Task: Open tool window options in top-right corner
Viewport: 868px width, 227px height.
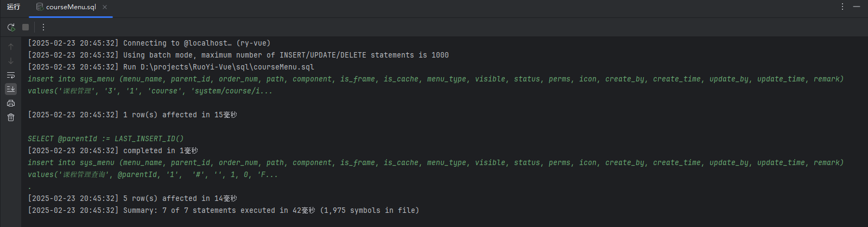Action: (842, 7)
